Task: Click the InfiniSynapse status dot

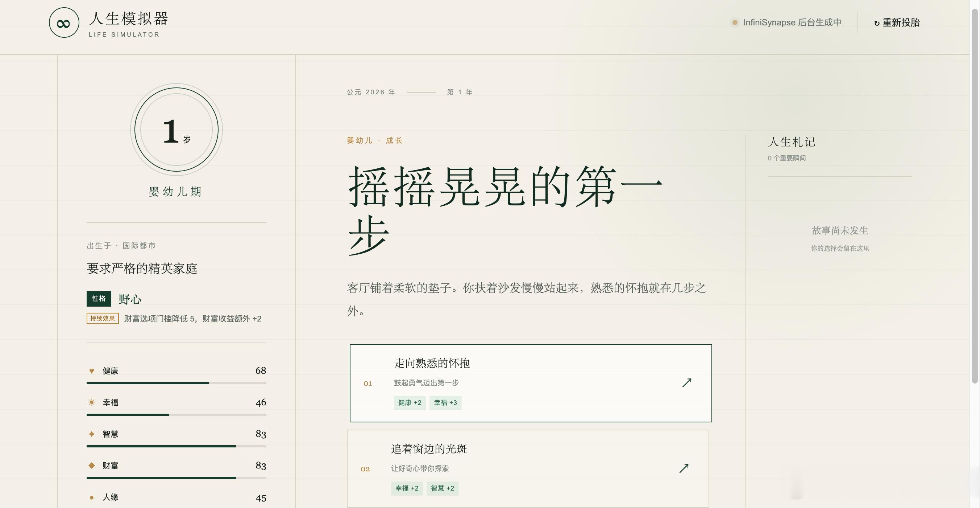Action: 735,22
